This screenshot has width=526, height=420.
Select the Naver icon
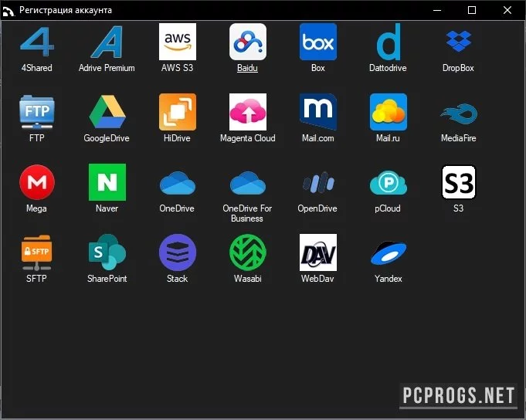(107, 182)
